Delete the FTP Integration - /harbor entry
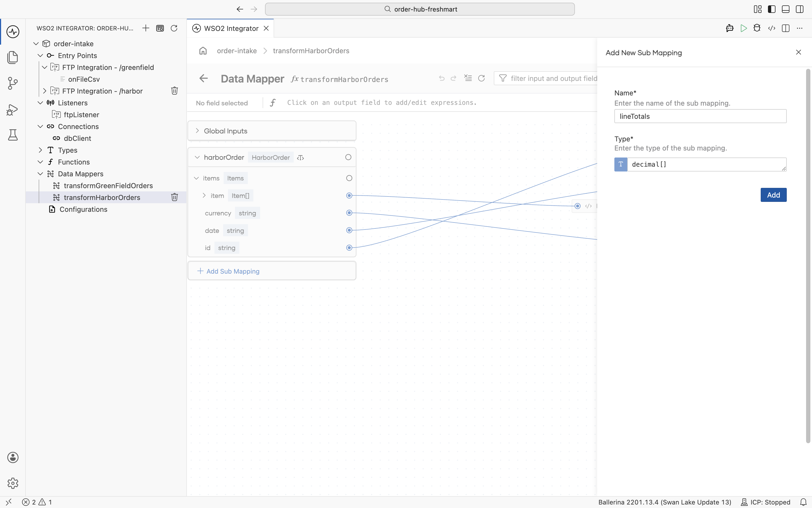 coord(175,91)
